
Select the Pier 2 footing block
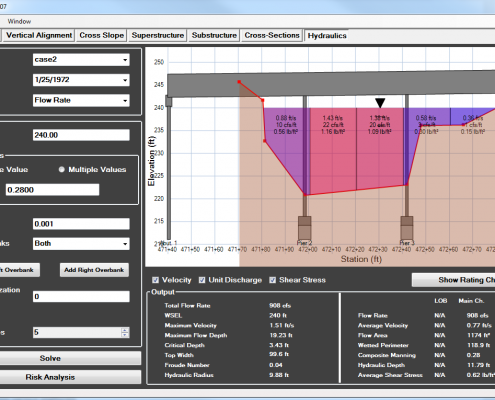pyautogui.click(x=305, y=228)
